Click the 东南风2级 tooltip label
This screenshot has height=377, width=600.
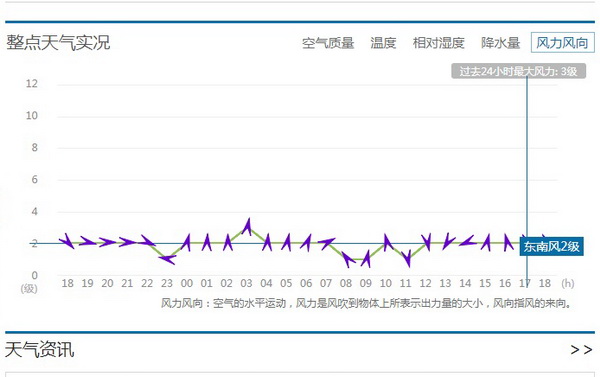(x=551, y=246)
